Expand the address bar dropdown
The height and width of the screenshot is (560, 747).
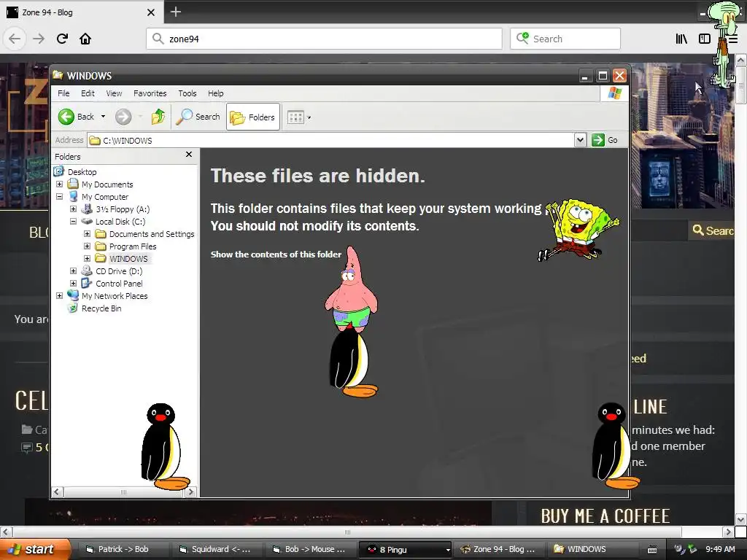(x=580, y=140)
